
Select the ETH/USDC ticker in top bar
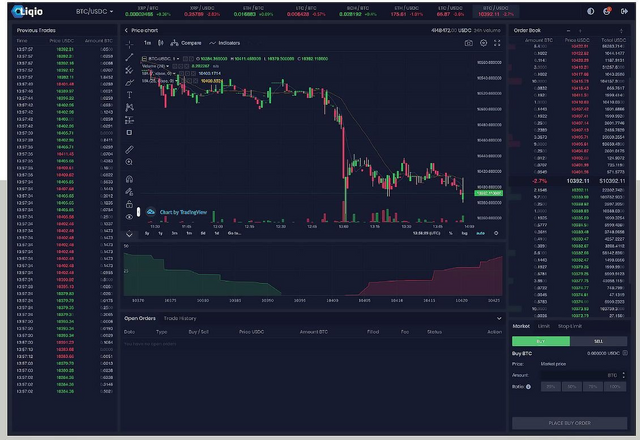point(406,11)
